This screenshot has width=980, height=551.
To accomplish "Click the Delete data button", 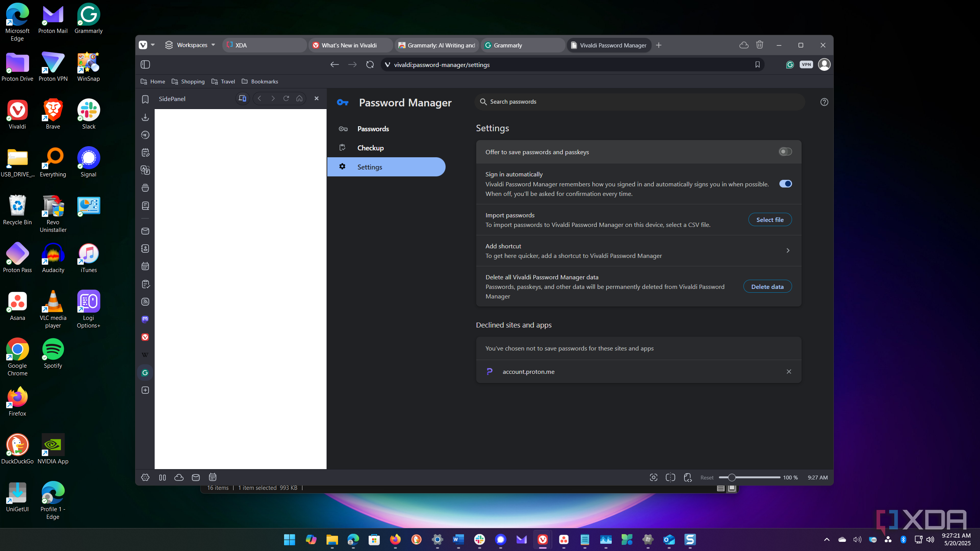I will coord(767,287).
